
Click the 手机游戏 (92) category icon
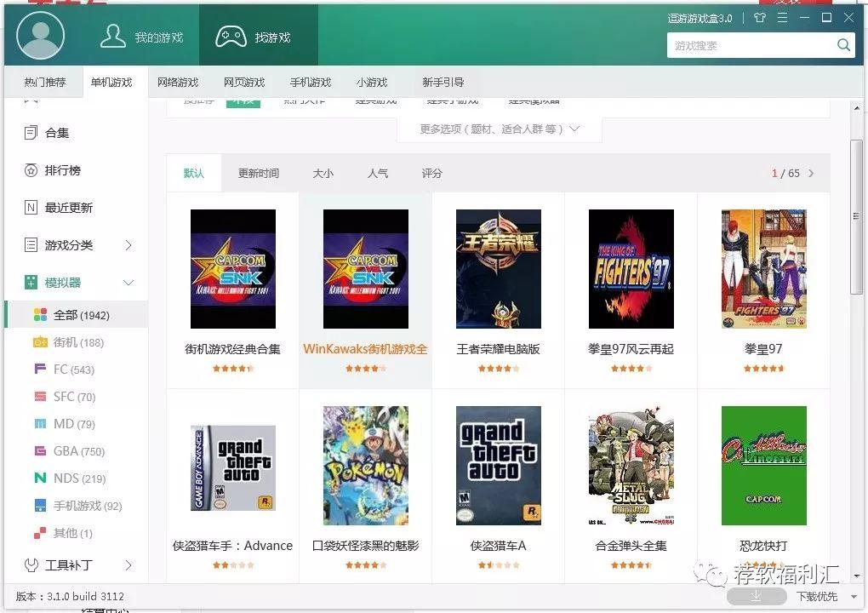point(40,505)
